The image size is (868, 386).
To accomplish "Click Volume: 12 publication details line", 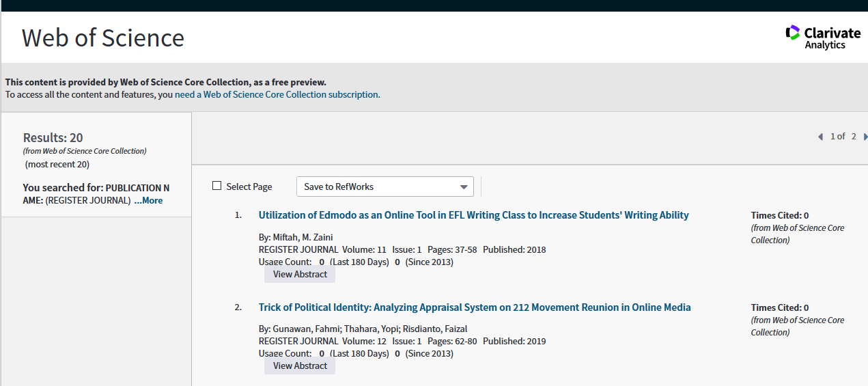I will [402, 341].
